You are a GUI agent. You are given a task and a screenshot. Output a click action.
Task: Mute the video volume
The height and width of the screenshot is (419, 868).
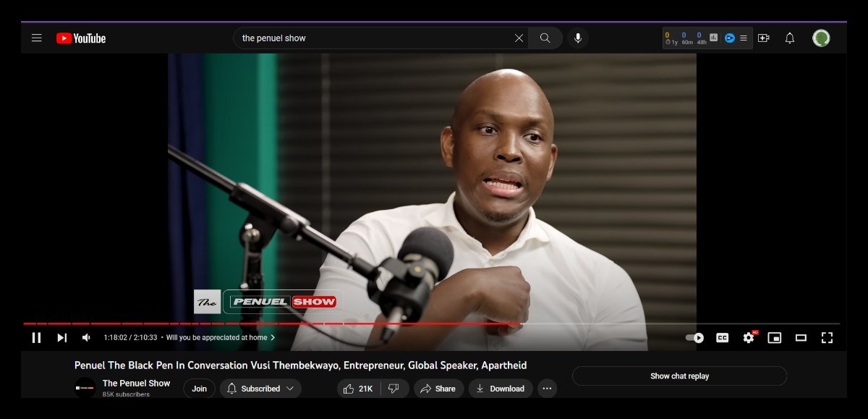(85, 337)
